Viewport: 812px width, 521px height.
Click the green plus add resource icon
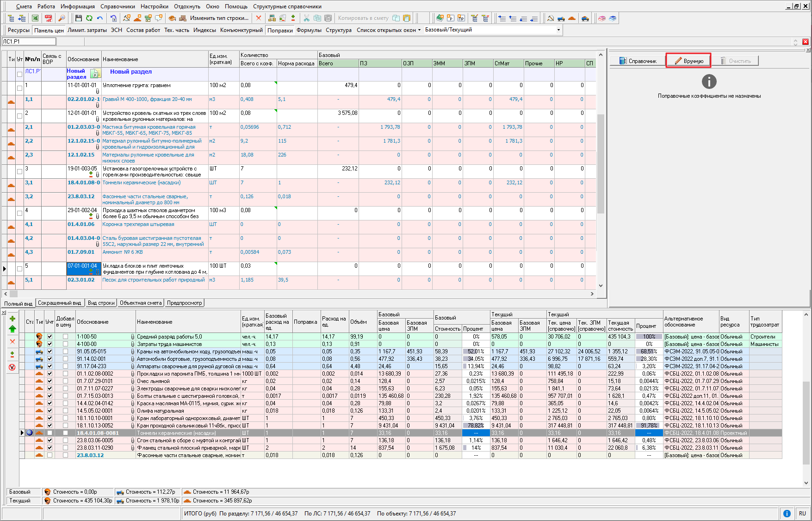(x=12, y=318)
